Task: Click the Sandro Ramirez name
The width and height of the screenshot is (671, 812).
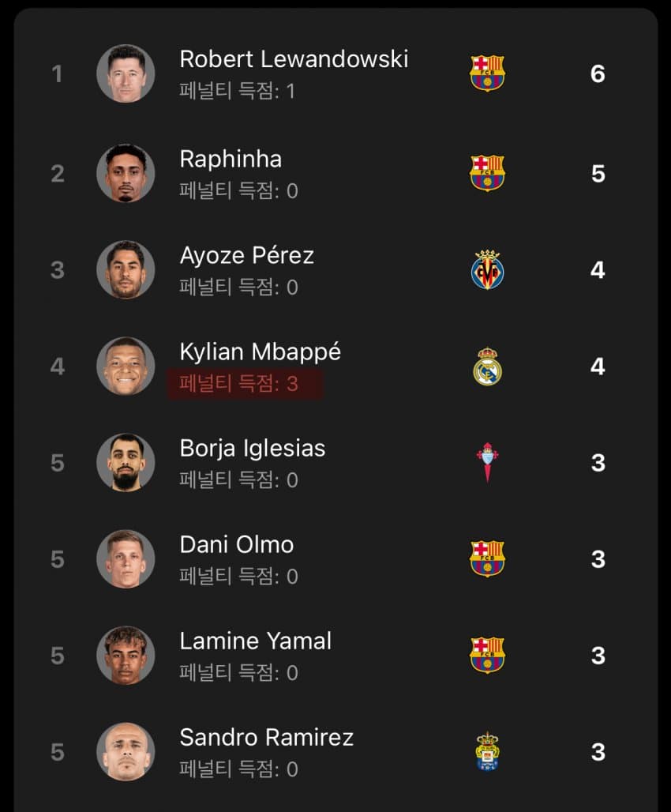Action: [266, 738]
